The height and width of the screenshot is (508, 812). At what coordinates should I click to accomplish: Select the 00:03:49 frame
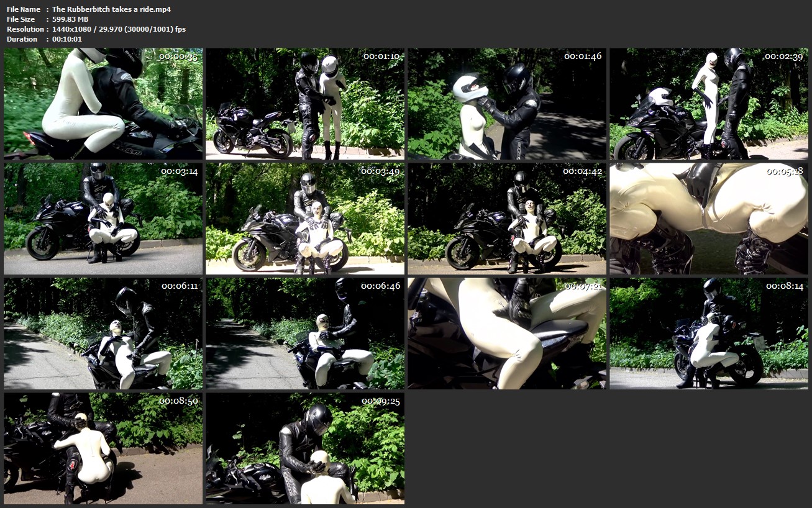pos(305,219)
